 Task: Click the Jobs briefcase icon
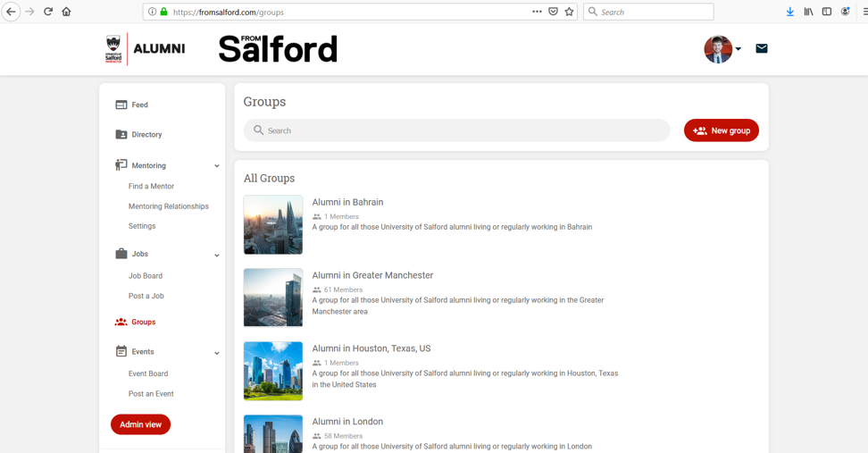click(x=121, y=254)
